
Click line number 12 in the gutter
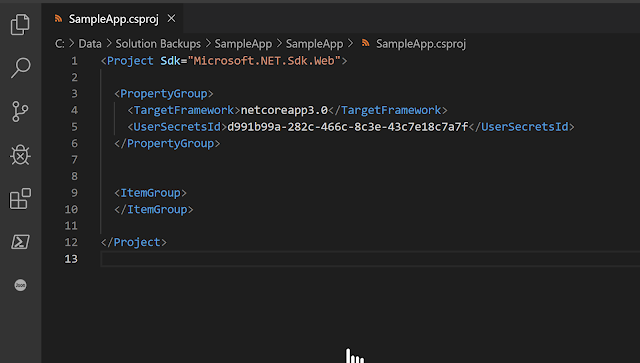point(71,242)
